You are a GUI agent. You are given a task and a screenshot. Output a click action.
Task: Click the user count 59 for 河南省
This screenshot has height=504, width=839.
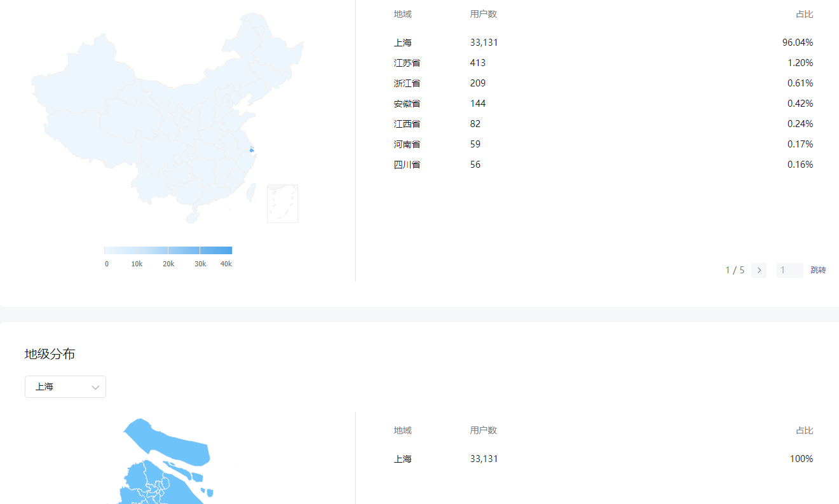(x=475, y=144)
